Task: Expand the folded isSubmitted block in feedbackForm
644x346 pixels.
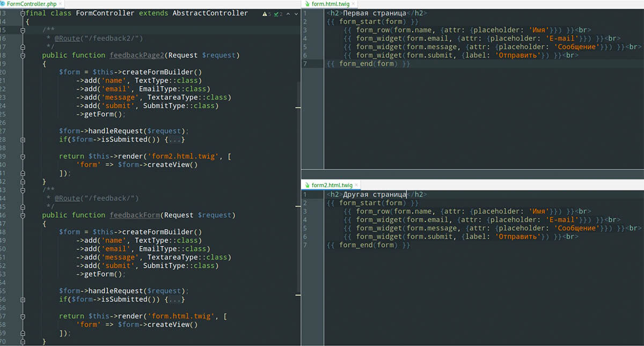Action: (23, 299)
